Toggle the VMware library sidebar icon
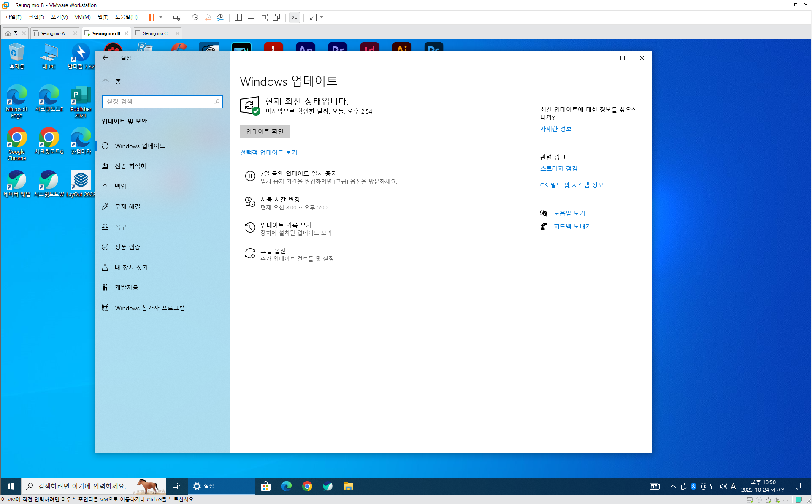 (x=238, y=17)
